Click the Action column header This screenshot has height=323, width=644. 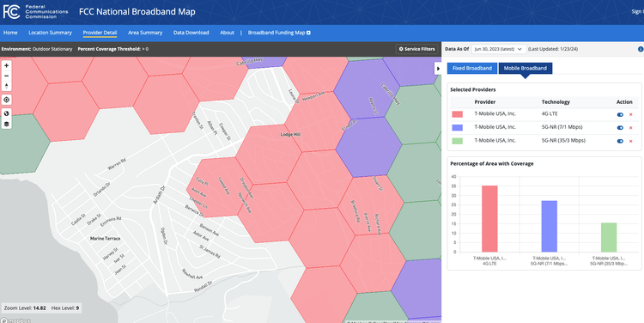[624, 102]
